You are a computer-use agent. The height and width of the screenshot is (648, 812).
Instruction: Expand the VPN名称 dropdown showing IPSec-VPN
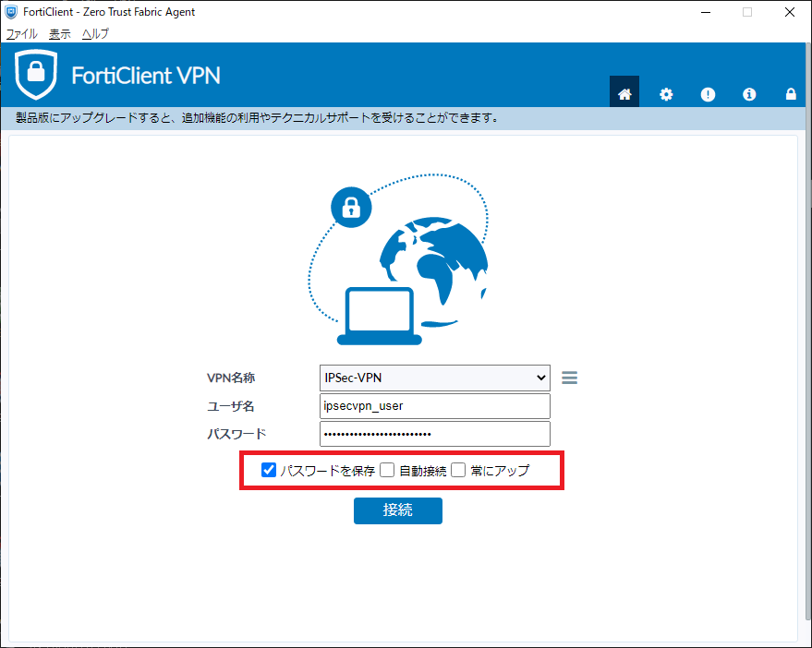(x=434, y=378)
